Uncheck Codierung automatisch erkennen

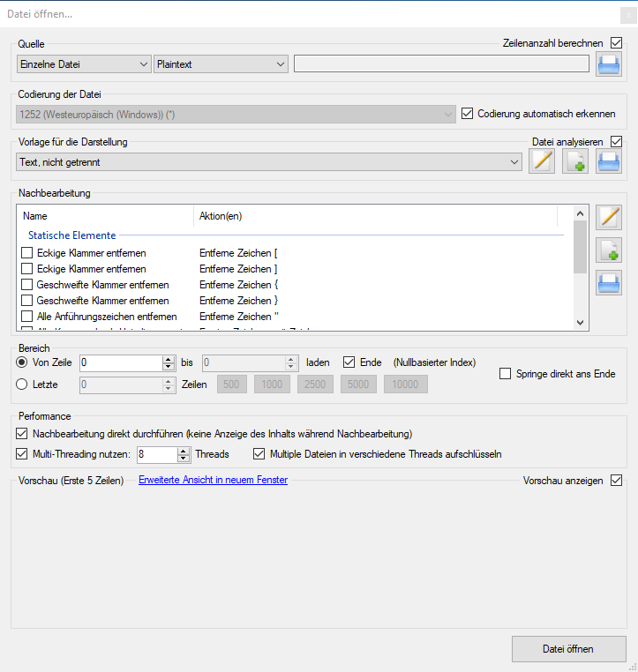[468, 114]
